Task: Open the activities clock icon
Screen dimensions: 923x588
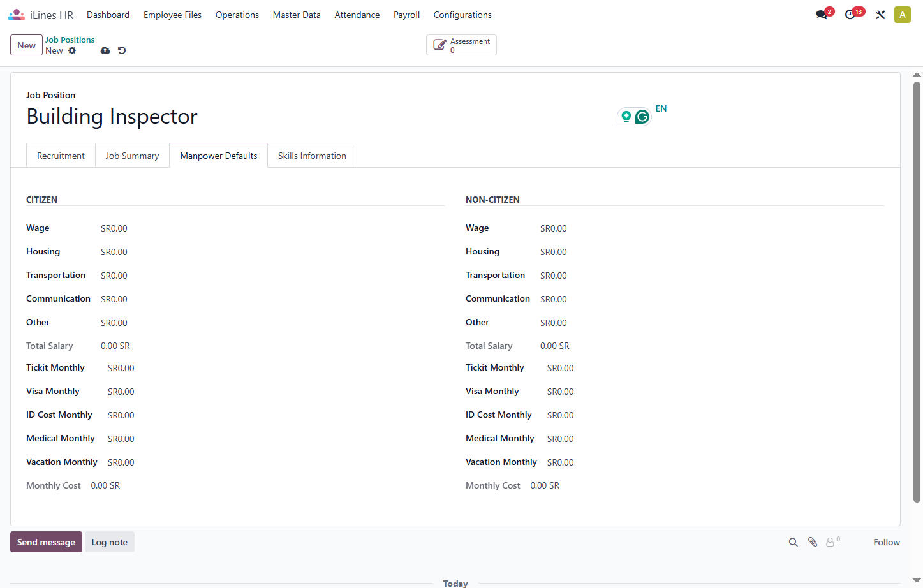Action: click(850, 15)
